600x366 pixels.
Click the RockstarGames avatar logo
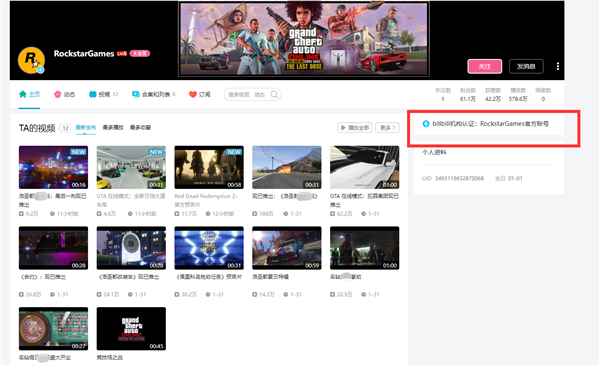pyautogui.click(x=31, y=60)
